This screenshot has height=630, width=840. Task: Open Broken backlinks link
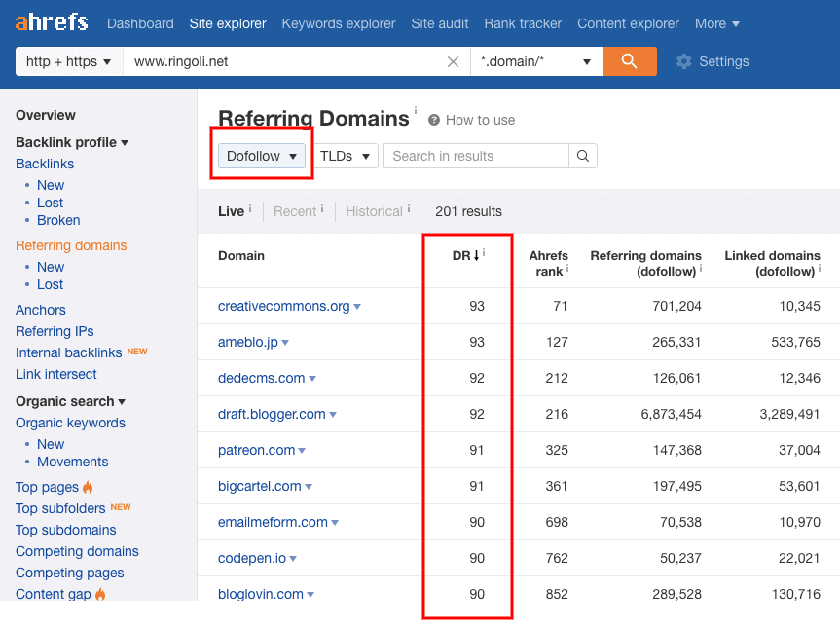click(58, 220)
